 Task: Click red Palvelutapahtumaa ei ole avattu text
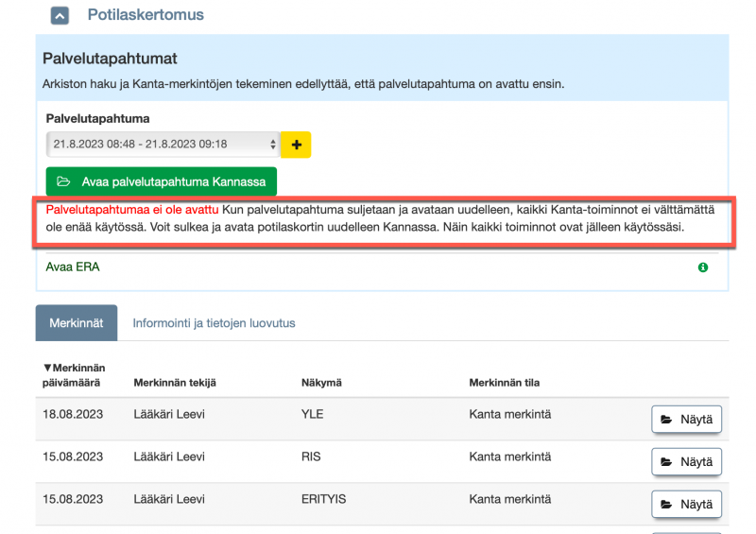(132, 208)
